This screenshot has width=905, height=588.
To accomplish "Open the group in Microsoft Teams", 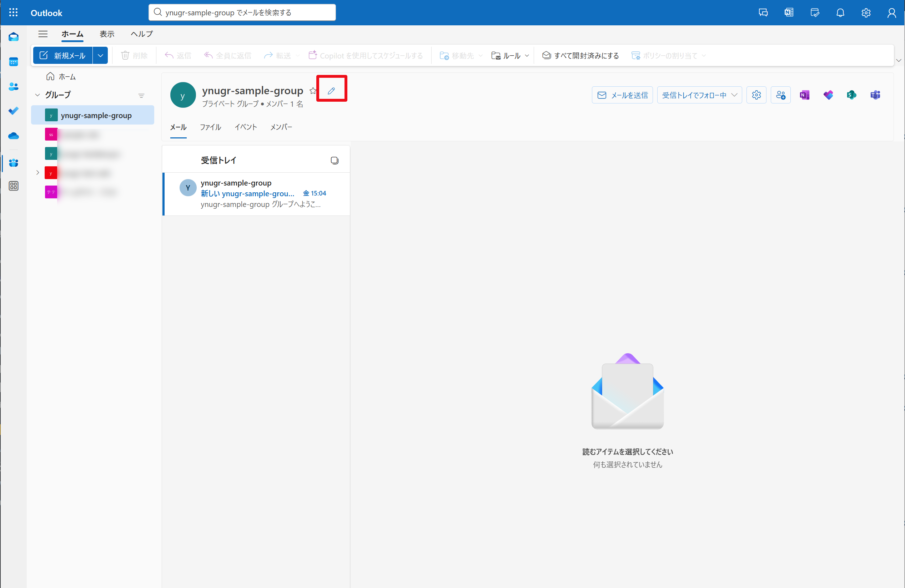I will click(875, 95).
